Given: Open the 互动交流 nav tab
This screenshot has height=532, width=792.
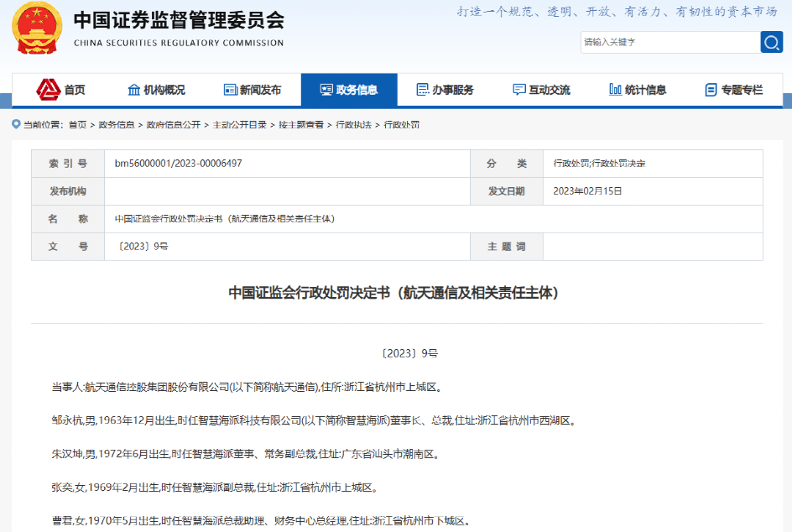Looking at the screenshot, I should [x=541, y=90].
